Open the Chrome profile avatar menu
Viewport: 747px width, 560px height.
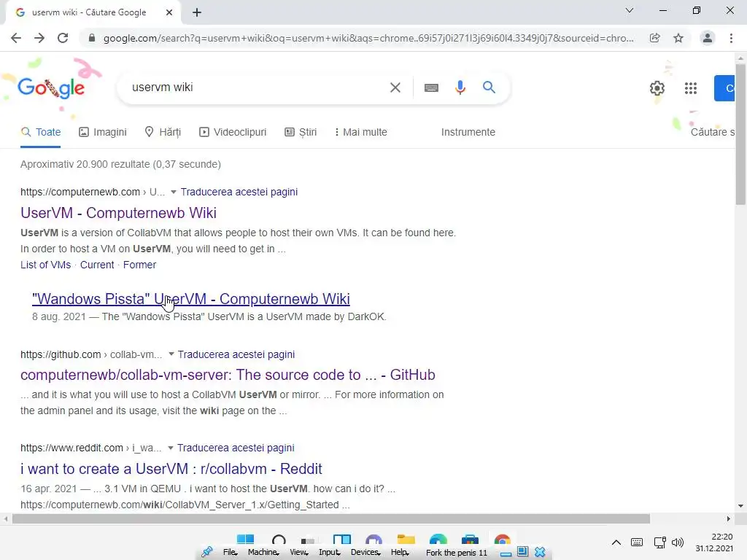click(x=708, y=38)
